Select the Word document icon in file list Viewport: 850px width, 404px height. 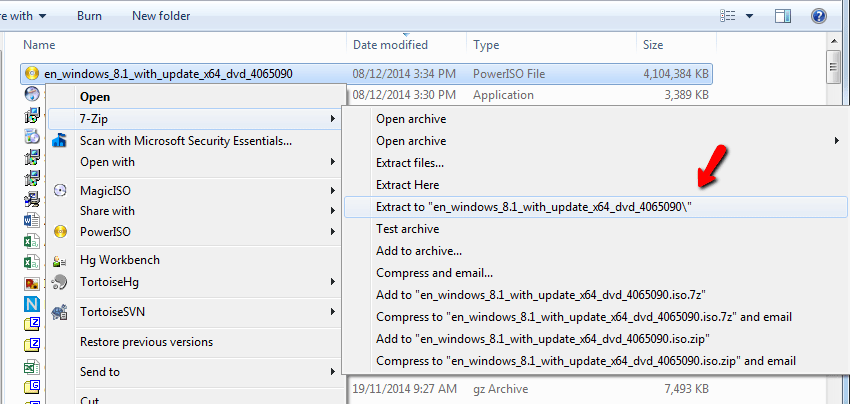tap(32, 220)
